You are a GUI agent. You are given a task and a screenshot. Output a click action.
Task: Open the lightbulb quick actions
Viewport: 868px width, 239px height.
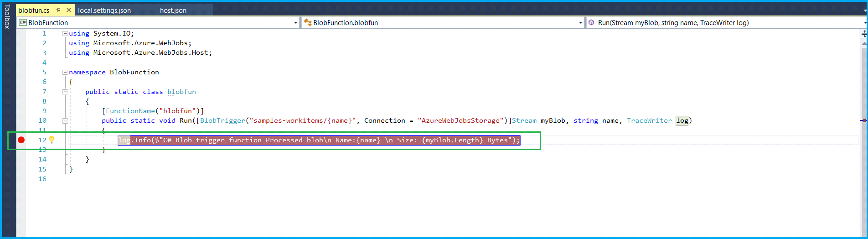[52, 140]
